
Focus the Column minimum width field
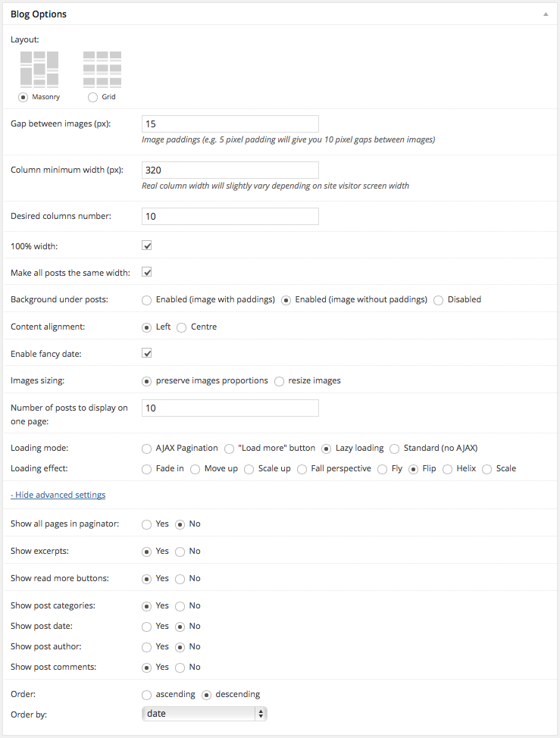pyautogui.click(x=230, y=170)
